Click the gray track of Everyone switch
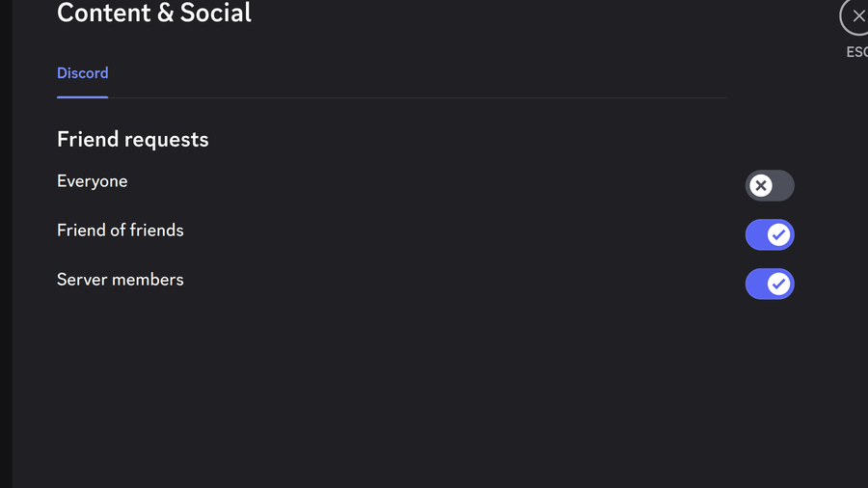Screen dimensions: 868x488 pos(784,185)
